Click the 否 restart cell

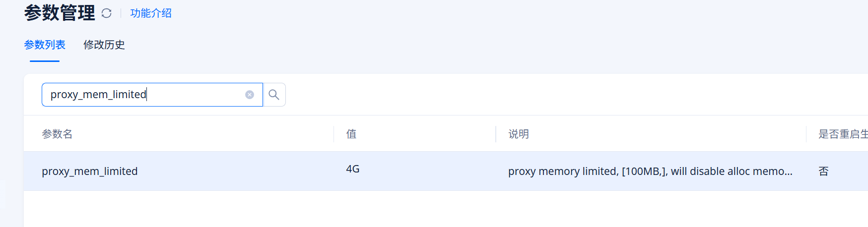[824, 171]
